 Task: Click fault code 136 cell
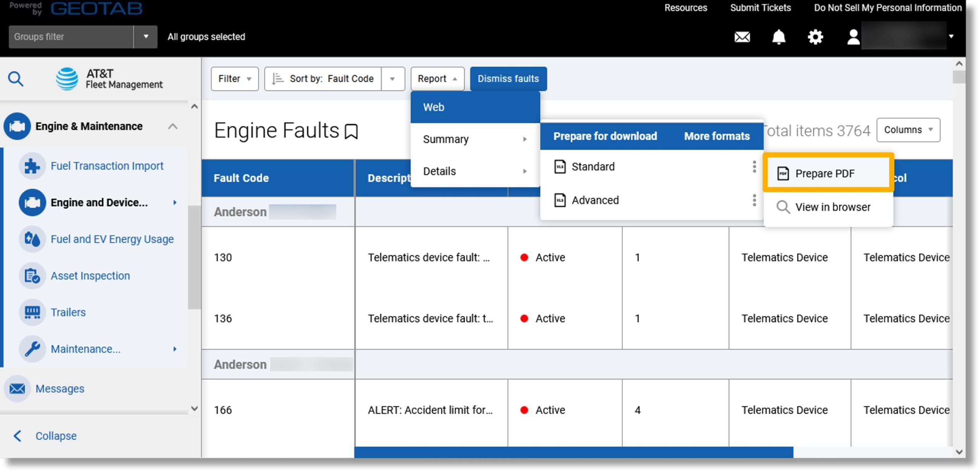(278, 318)
